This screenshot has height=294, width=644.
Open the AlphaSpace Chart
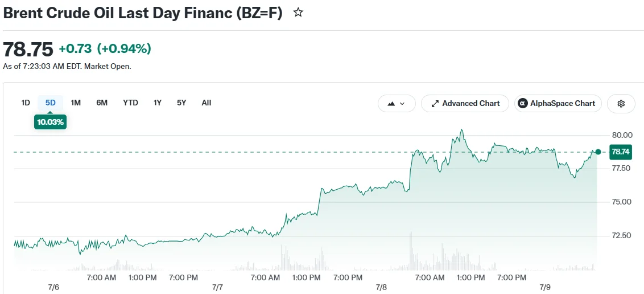pos(558,104)
